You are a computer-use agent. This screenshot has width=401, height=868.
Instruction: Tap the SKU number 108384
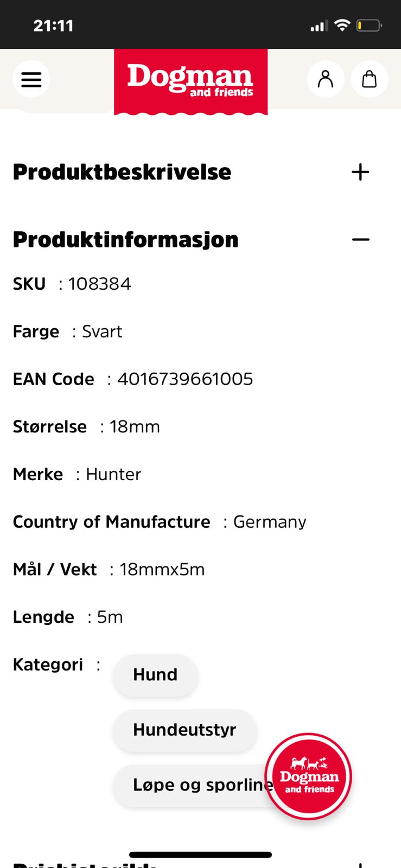tap(99, 284)
